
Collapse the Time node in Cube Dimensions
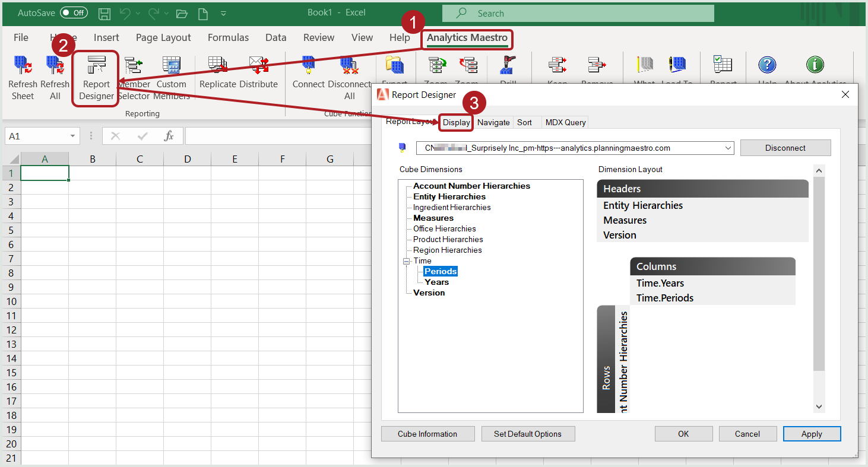pos(406,261)
